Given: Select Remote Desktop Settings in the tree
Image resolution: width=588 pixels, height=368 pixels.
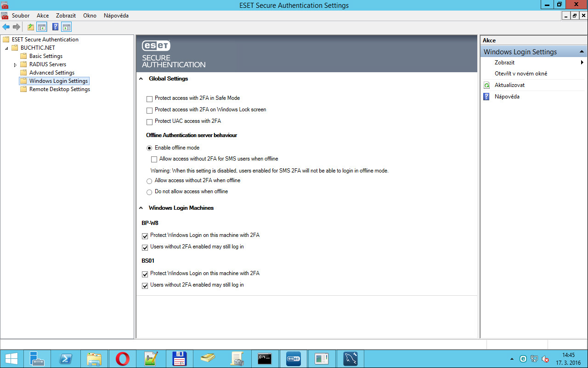Looking at the screenshot, I should [x=60, y=89].
